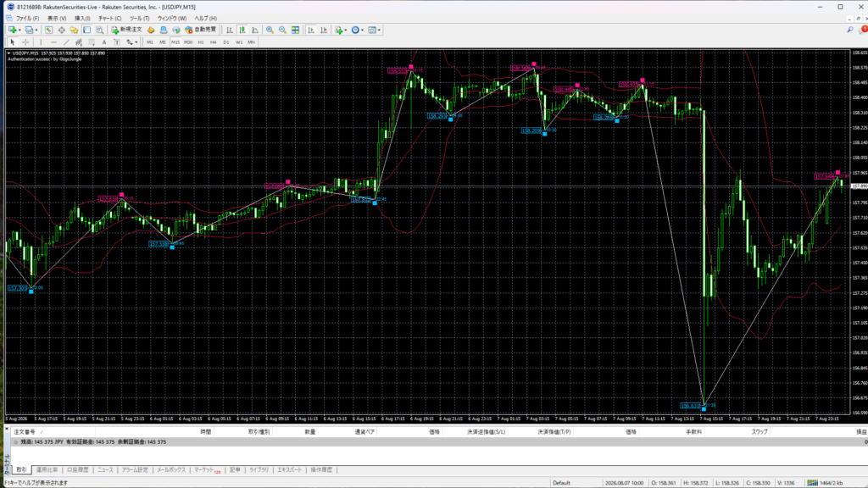Screen dimensions: 868x488
Task: Expand the new chart dropdown arrow
Action: (x=19, y=30)
